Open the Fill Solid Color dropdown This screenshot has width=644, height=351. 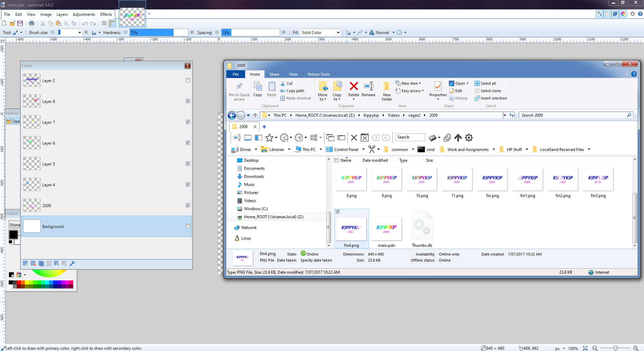[x=338, y=33]
